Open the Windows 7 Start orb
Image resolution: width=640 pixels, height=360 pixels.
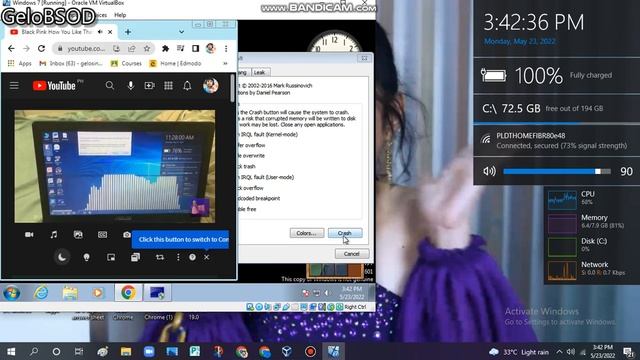[x=11, y=293]
